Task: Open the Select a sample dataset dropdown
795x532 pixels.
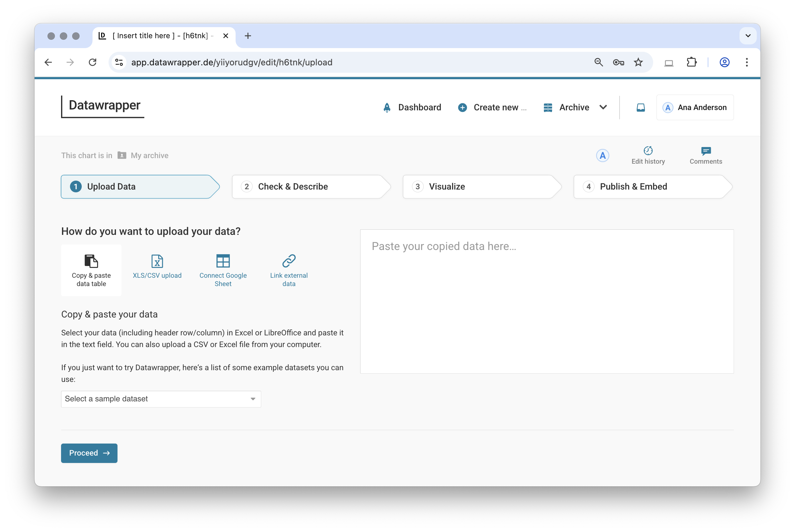Action: tap(161, 399)
